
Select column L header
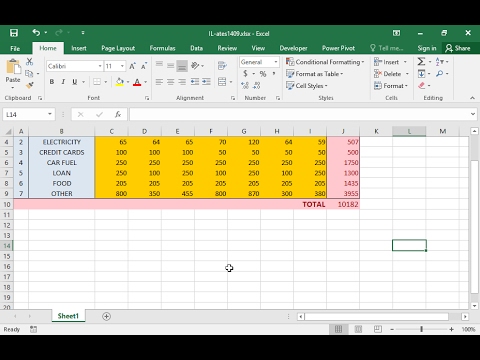pyautogui.click(x=409, y=131)
